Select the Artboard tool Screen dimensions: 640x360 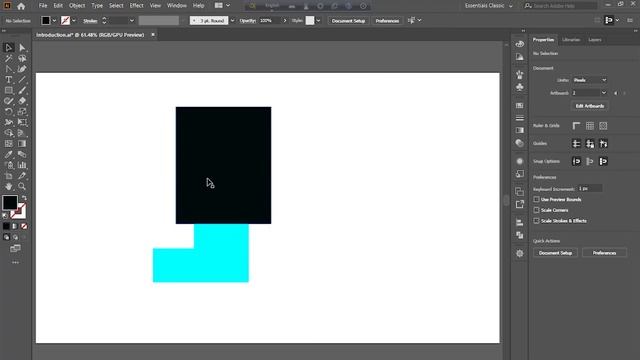coord(9,176)
